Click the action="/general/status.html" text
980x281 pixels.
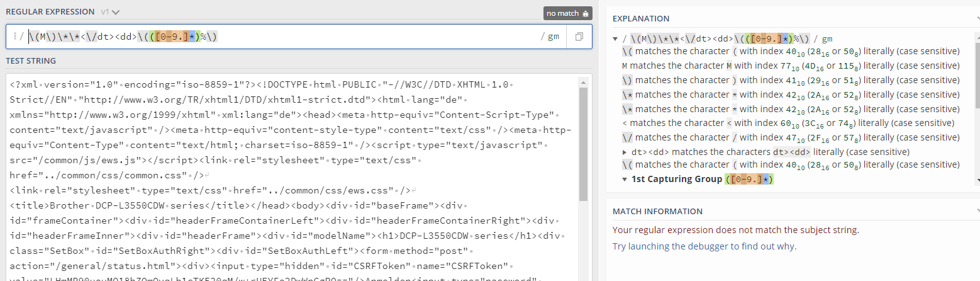[x=94, y=266]
